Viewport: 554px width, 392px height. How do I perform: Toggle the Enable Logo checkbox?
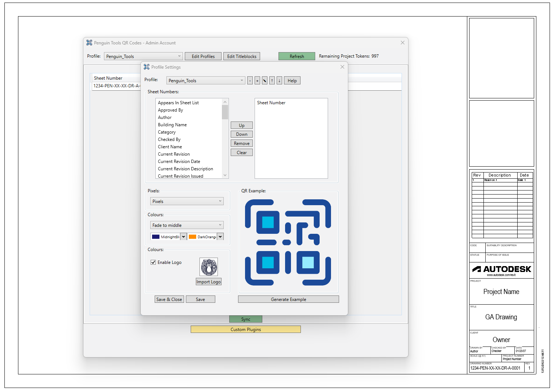pyautogui.click(x=153, y=262)
